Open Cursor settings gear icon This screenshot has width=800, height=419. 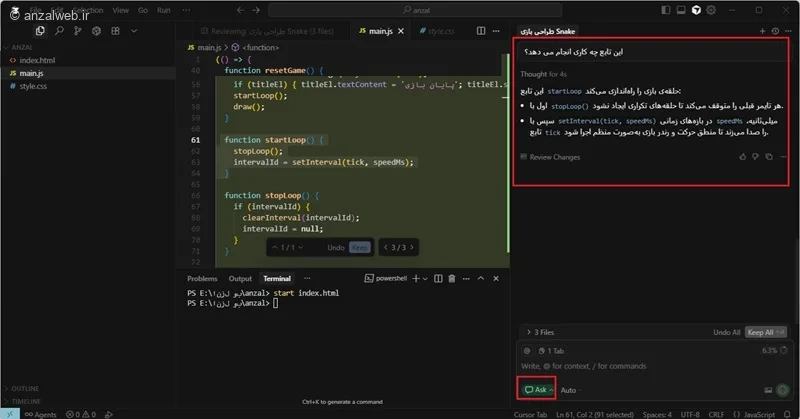pyautogui.click(x=711, y=10)
